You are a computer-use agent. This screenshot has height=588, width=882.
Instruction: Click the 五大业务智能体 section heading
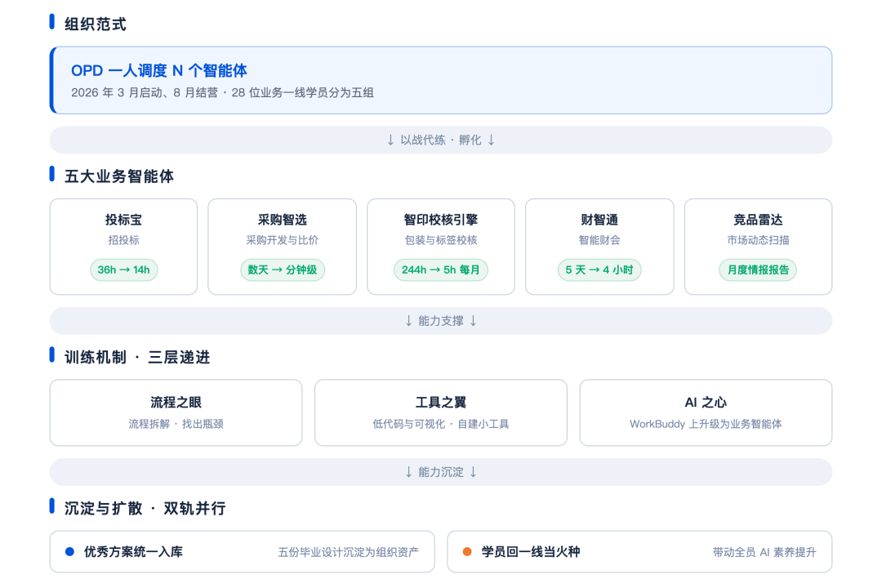tap(118, 176)
